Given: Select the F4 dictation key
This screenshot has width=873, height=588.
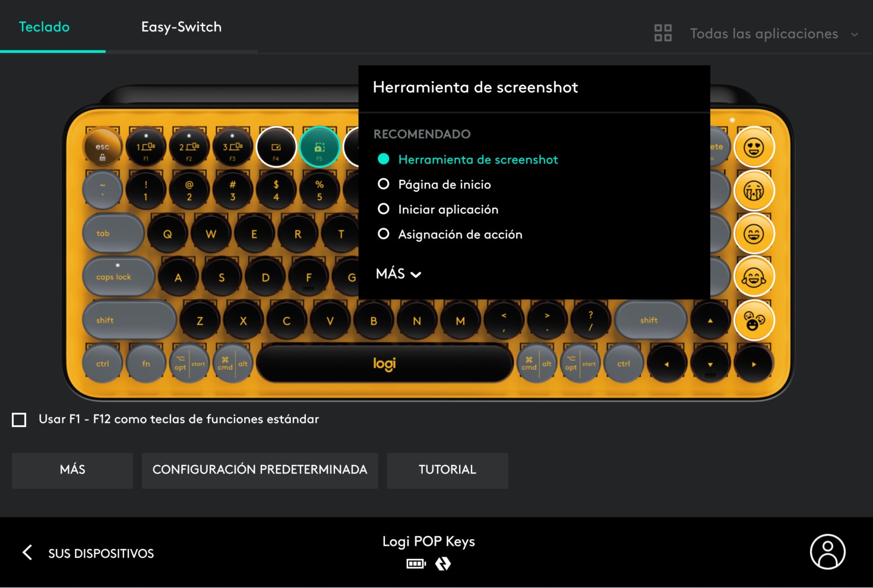Looking at the screenshot, I should (x=276, y=147).
